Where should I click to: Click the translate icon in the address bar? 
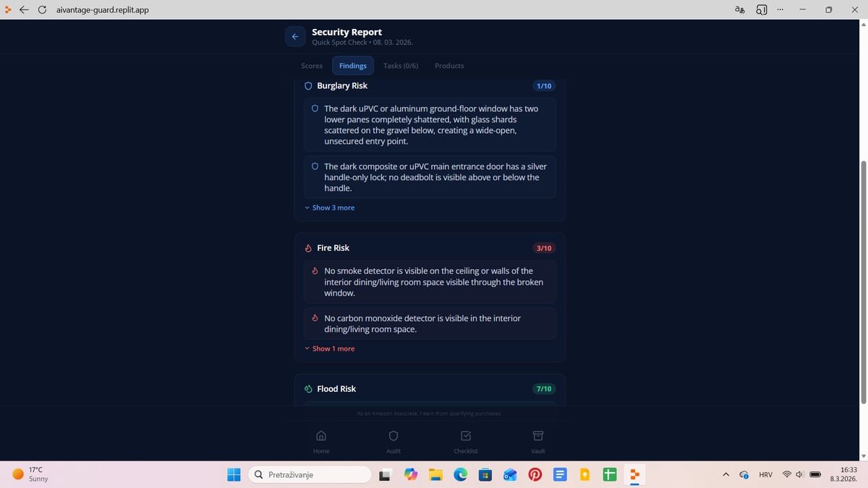[x=739, y=9]
